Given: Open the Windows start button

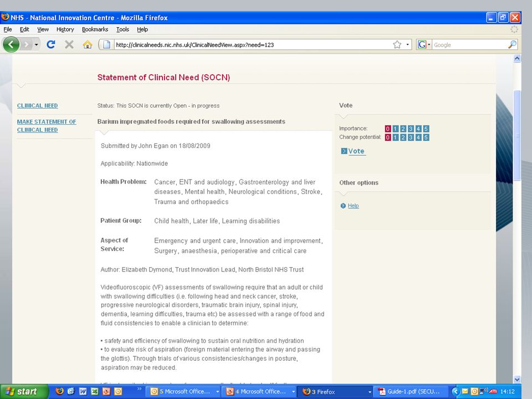Looking at the screenshot, I should point(24,392).
